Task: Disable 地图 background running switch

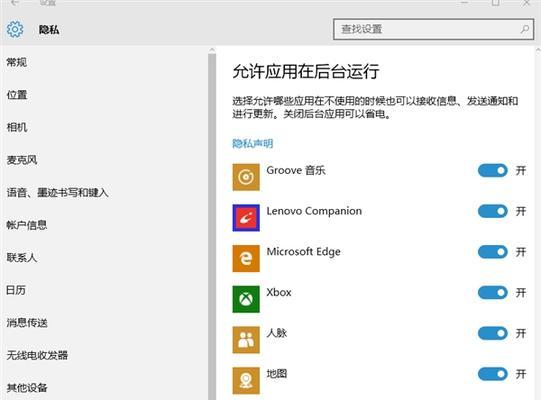Action: [x=493, y=374]
